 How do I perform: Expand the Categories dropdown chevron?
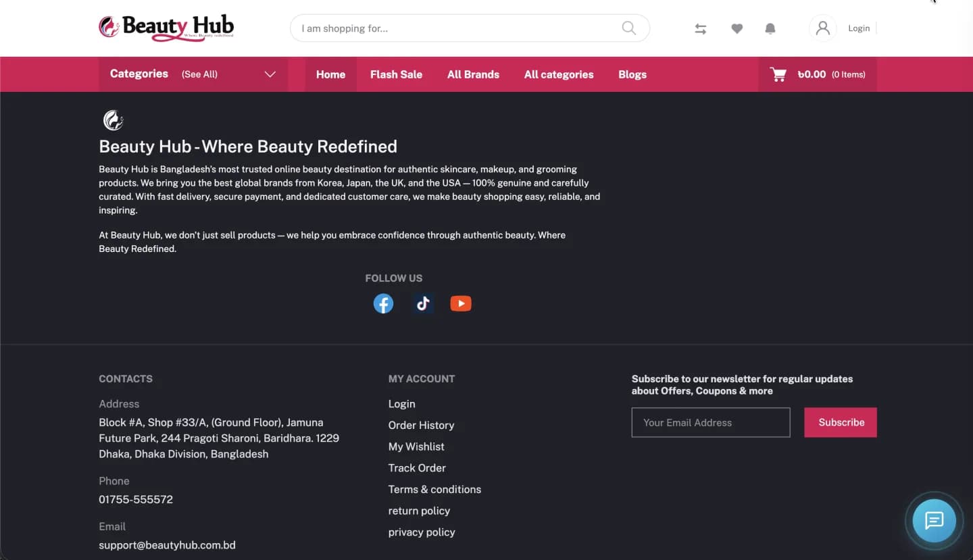point(270,74)
